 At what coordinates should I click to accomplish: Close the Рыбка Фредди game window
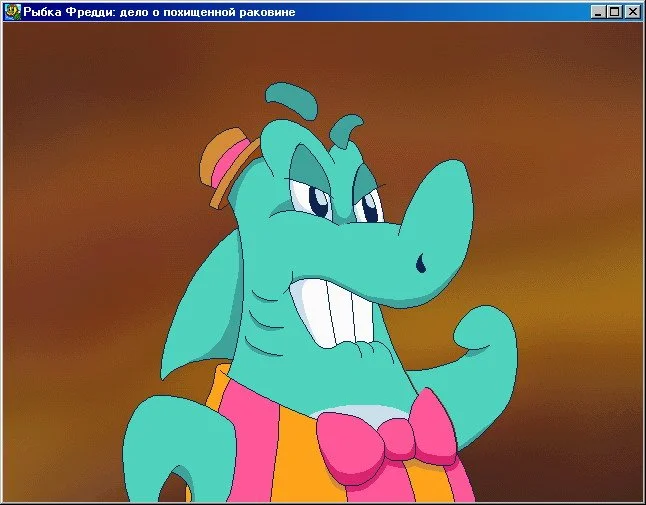pos(632,12)
